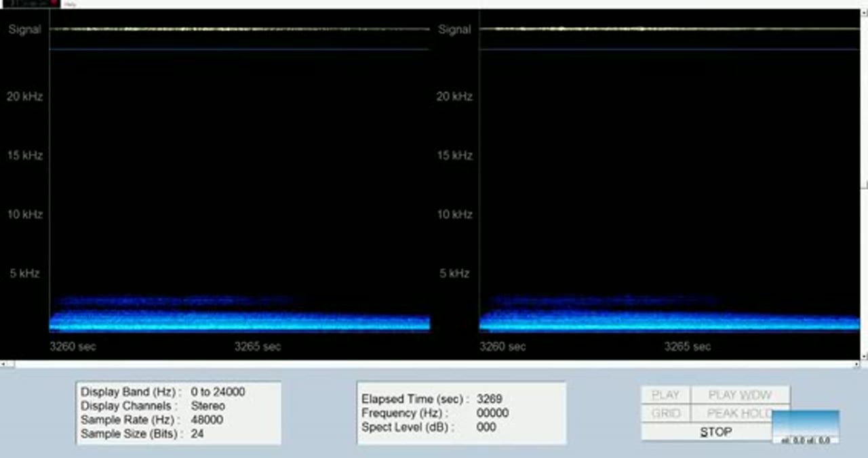This screenshot has width=868, height=458.
Task: Click the Sample Size value "24"
Action: 197,434
